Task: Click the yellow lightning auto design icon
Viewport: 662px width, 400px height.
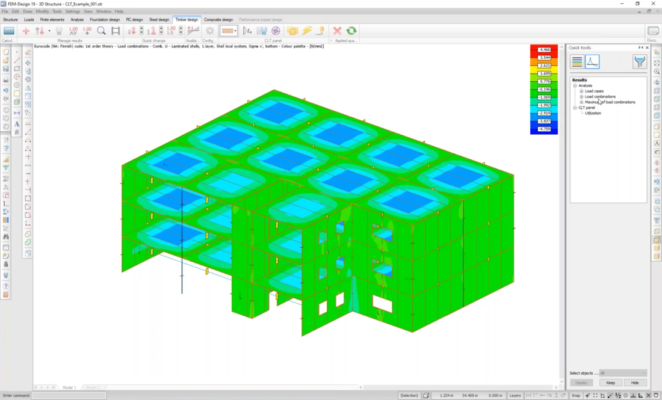Action: pos(307,31)
